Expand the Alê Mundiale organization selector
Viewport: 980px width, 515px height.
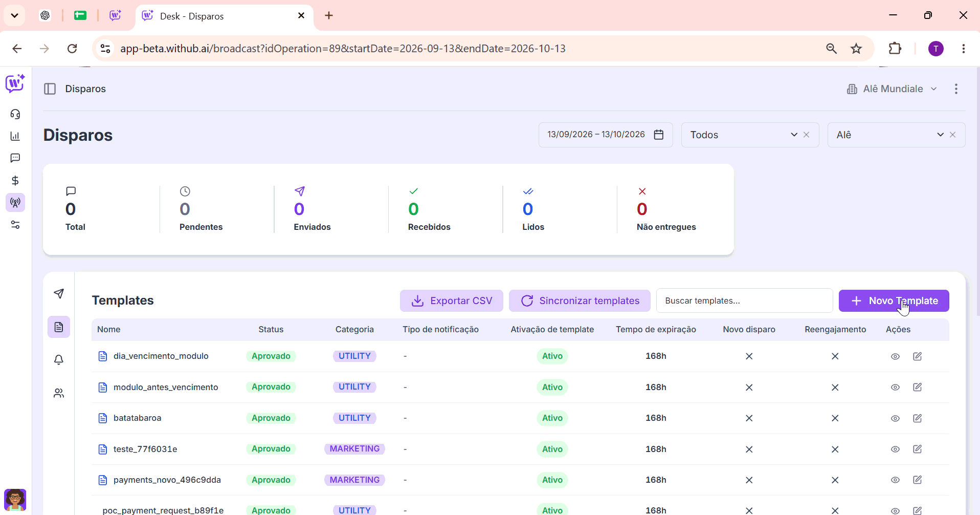[x=893, y=89]
